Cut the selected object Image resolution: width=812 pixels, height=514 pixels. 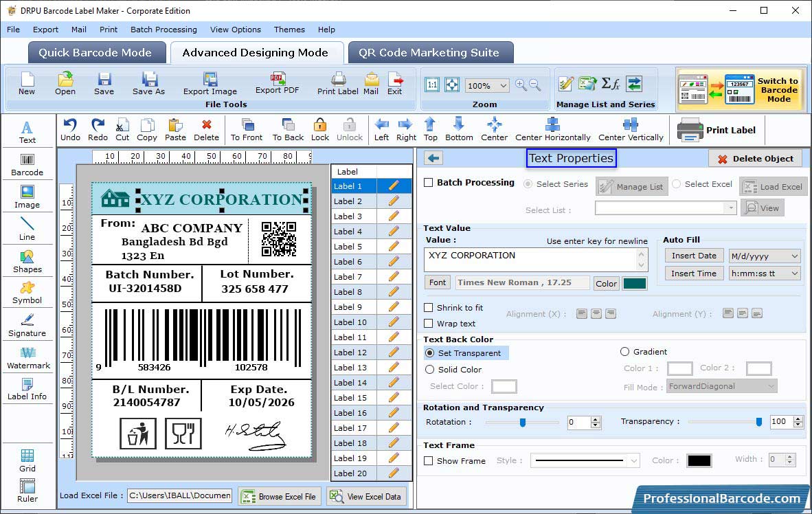click(x=122, y=130)
